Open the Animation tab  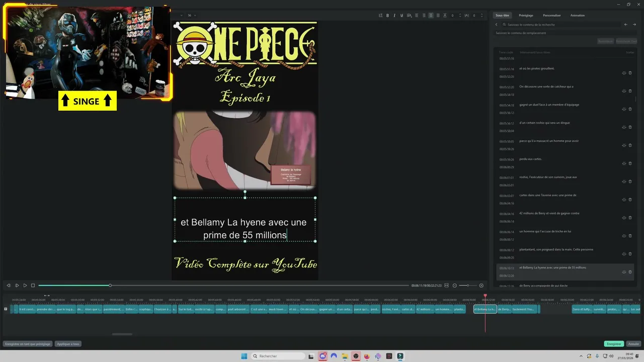click(578, 16)
